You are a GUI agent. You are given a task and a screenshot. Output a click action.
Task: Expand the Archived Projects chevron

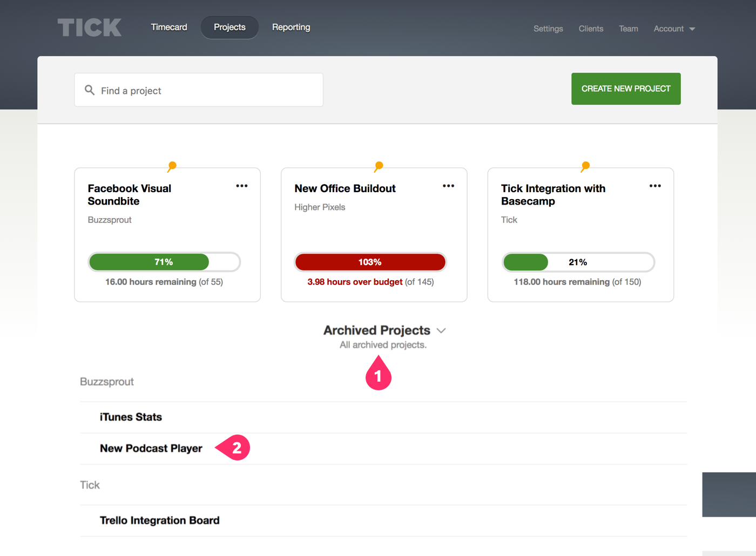441,330
